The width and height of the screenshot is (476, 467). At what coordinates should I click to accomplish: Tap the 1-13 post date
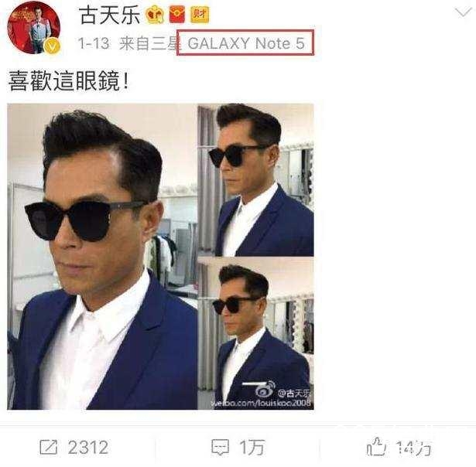click(93, 43)
